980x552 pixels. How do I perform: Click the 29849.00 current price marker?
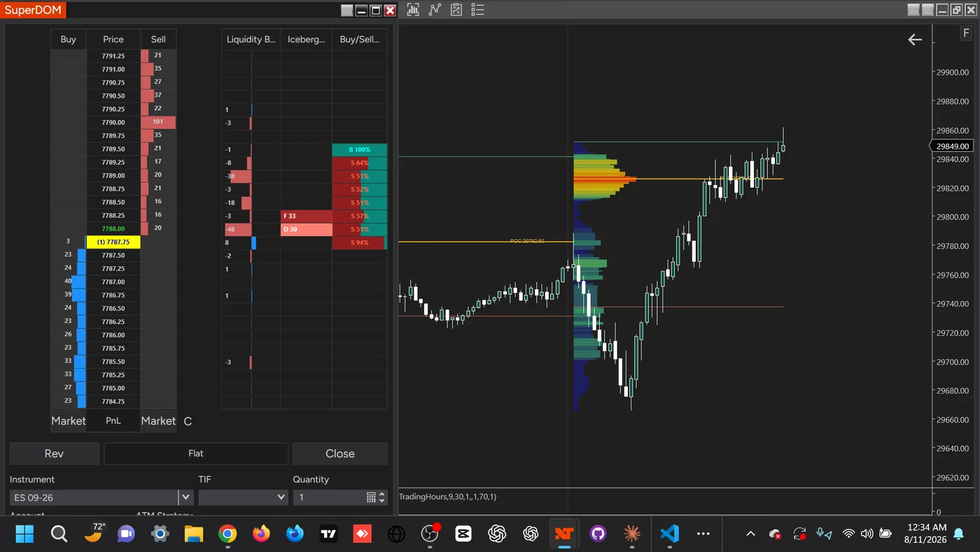pyautogui.click(x=953, y=146)
